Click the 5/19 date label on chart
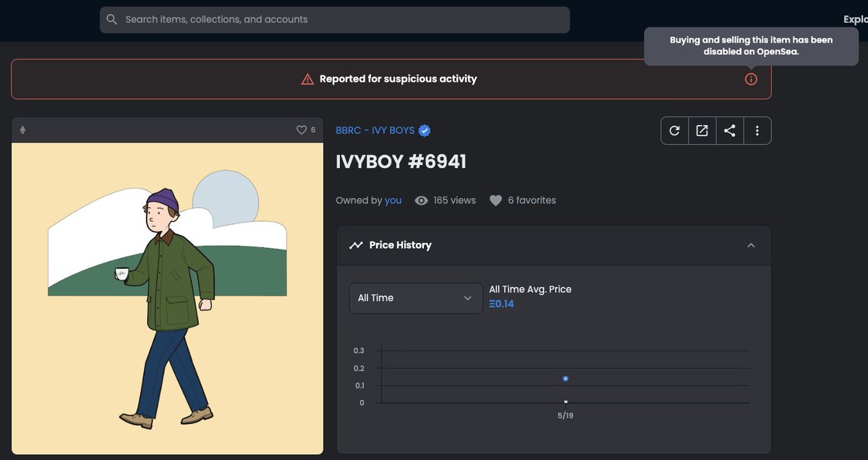 (566, 416)
